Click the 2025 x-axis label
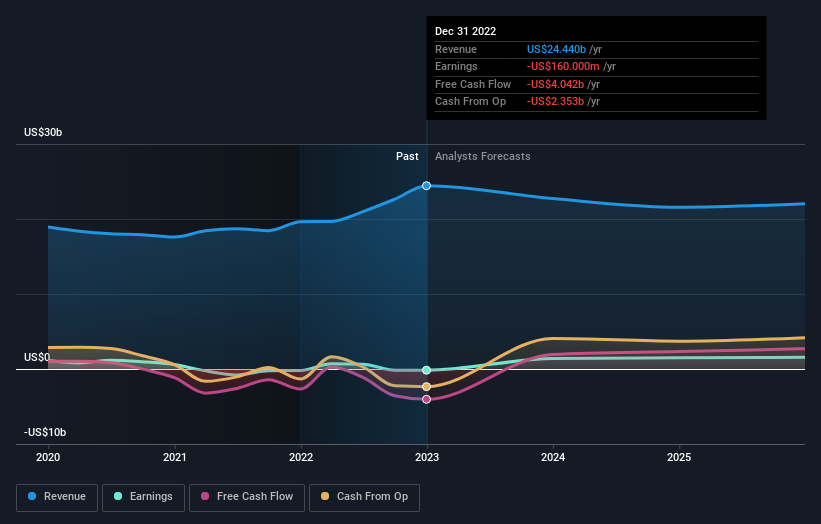This screenshot has width=821, height=524. coord(679,457)
